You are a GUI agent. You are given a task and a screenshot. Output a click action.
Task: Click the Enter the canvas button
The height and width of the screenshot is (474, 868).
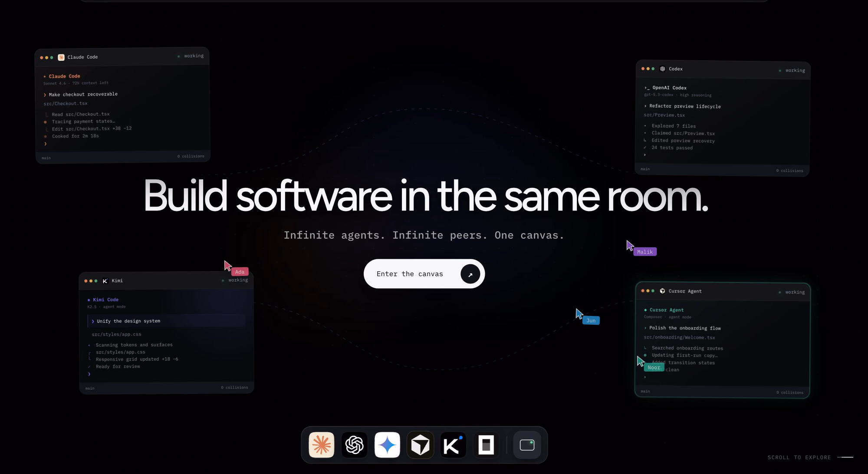(424, 274)
